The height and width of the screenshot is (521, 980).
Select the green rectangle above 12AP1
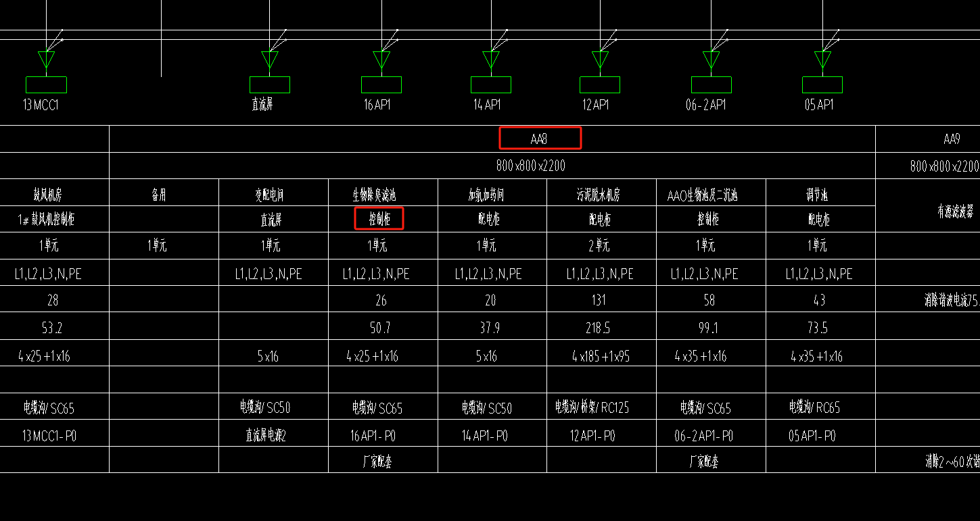(x=600, y=84)
